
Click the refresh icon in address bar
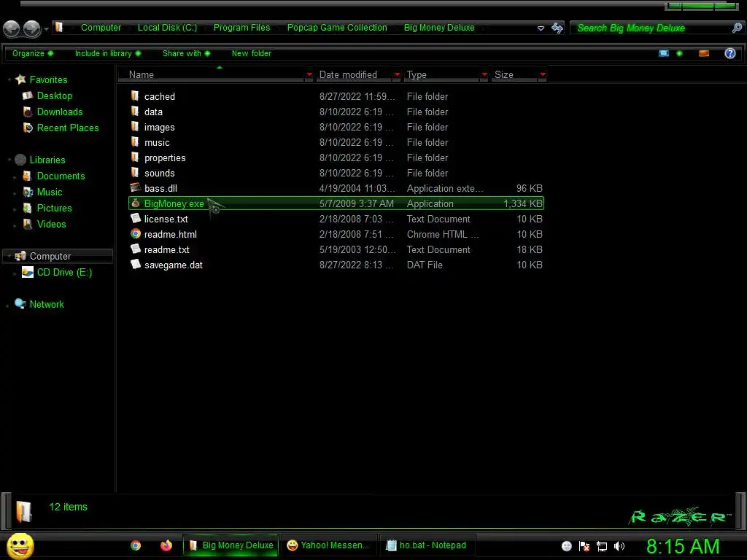pos(557,28)
